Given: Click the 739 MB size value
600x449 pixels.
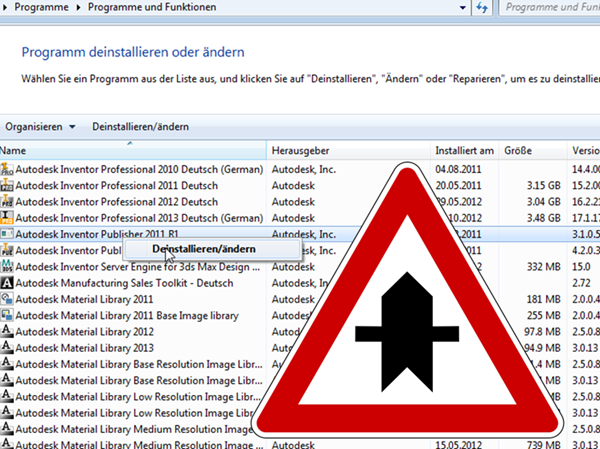Looking at the screenshot, I should pos(543,444).
